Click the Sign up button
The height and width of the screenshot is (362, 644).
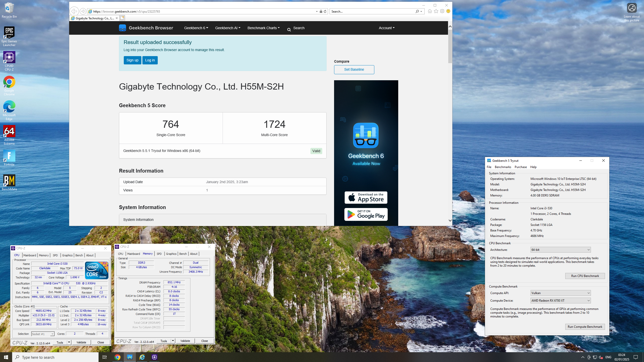[132, 60]
